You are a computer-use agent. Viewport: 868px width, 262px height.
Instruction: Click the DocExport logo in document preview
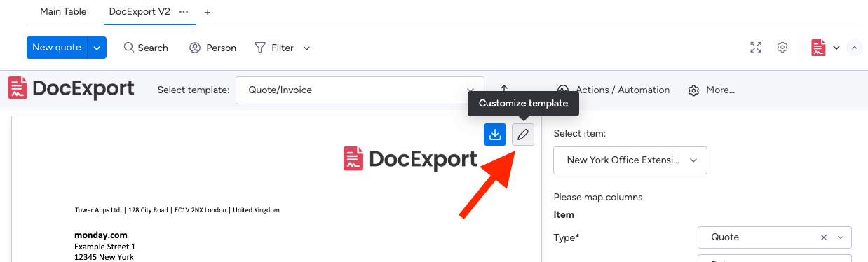point(410,159)
